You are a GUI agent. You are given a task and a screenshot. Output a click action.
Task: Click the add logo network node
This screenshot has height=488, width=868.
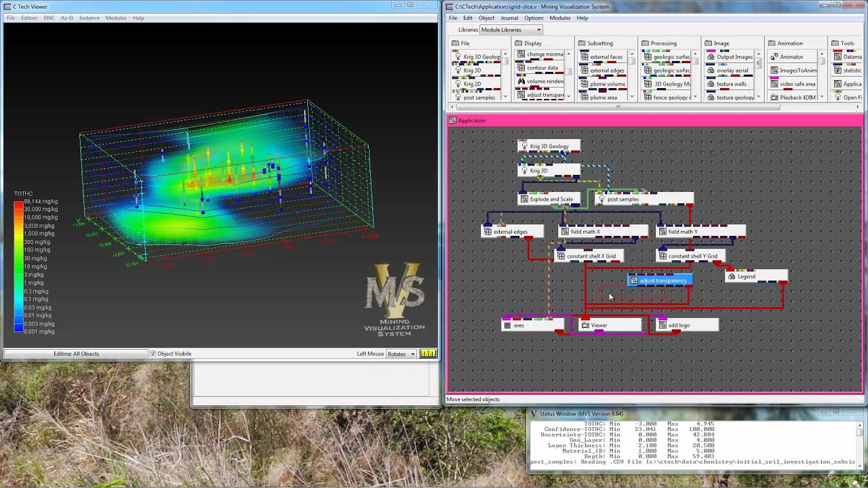click(687, 325)
